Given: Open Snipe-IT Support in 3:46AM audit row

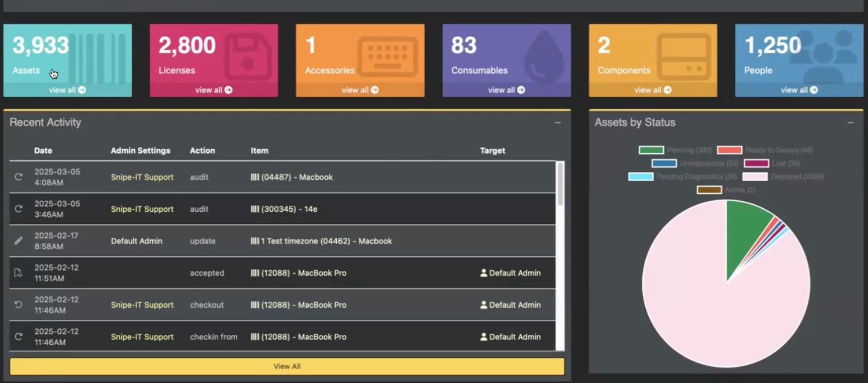Looking at the screenshot, I should 142,209.
